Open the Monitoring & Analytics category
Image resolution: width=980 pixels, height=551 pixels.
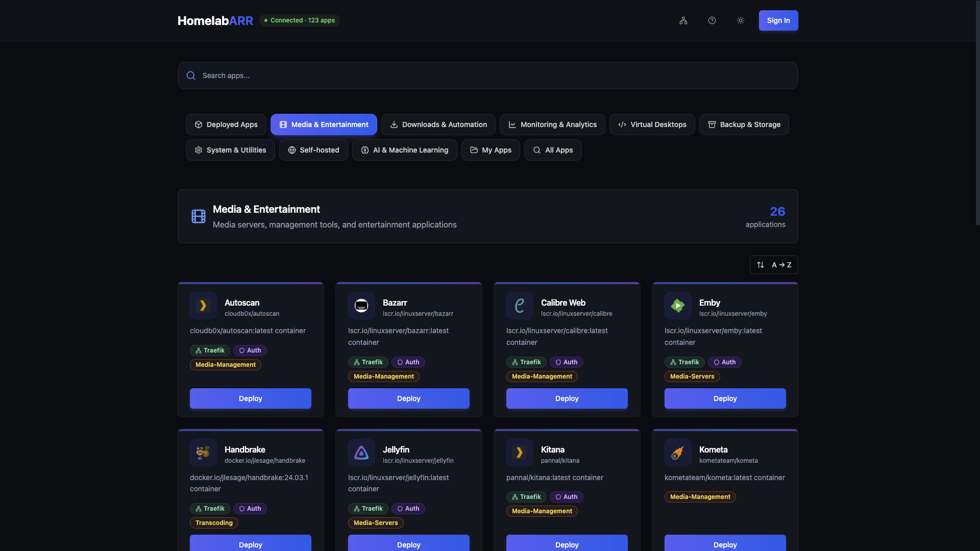click(552, 124)
